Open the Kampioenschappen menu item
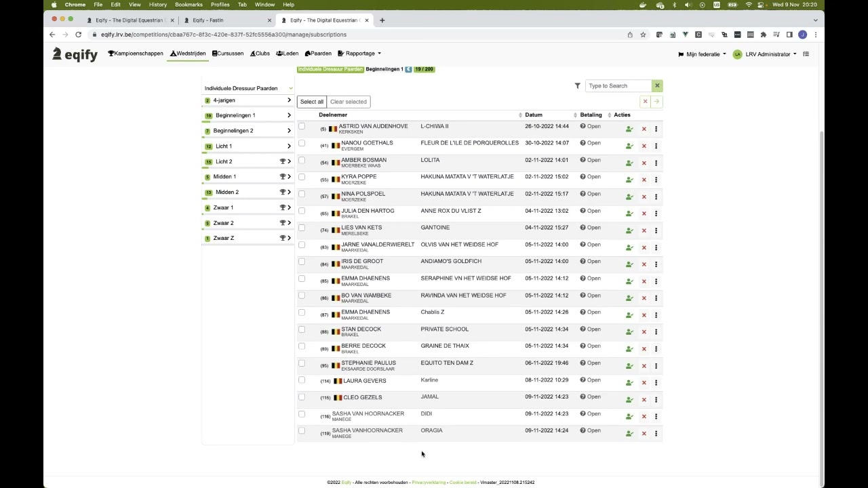Image resolution: width=868 pixels, height=488 pixels. pos(136,54)
